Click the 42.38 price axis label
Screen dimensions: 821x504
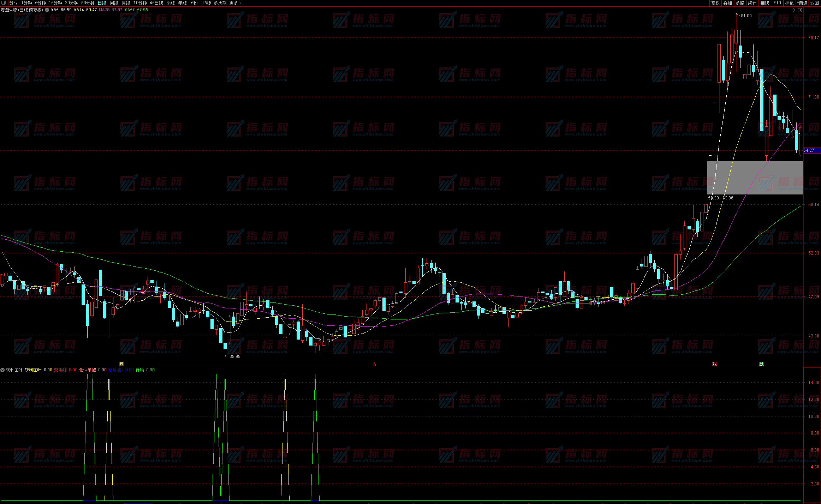click(814, 336)
